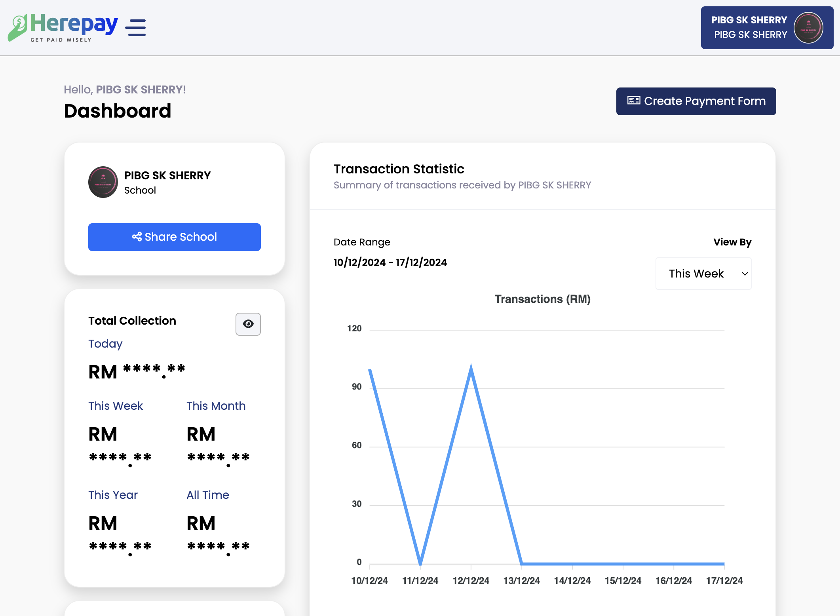Click the 14/12/24 x-axis label
Image resolution: width=840 pixels, height=616 pixels.
[572, 581]
